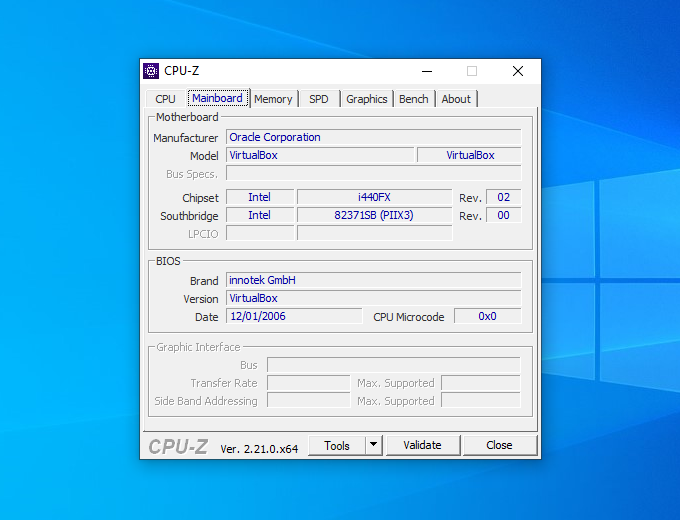Select the i440FX chipset value
This screenshot has width=680, height=520.
point(374,197)
